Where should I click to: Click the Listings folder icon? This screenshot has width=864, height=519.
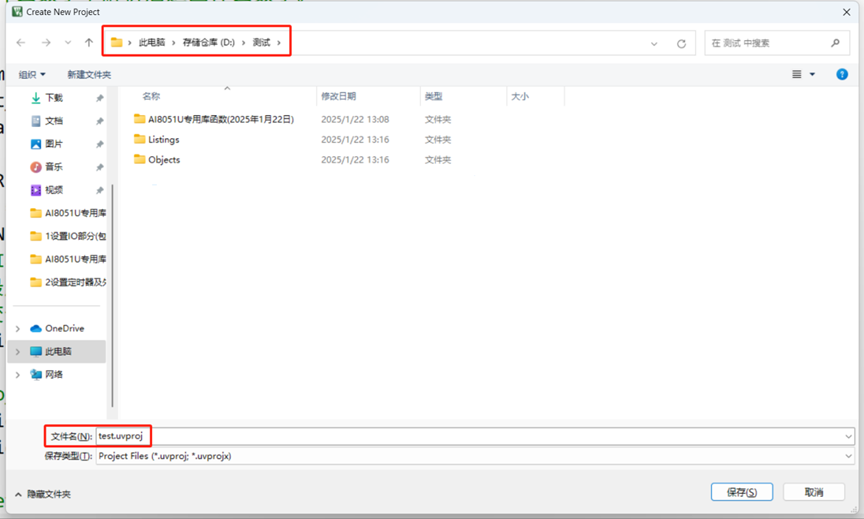coord(139,139)
